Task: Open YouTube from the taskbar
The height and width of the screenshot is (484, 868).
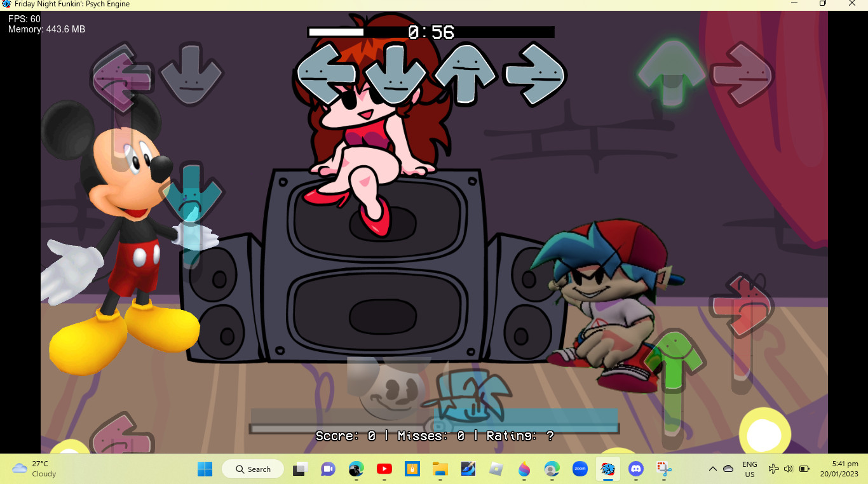Action: pos(384,469)
